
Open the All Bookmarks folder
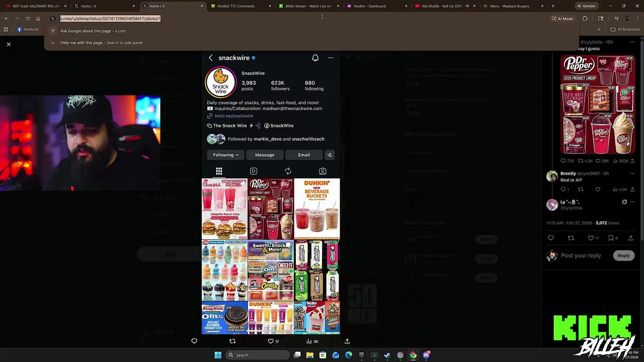pos(625,29)
